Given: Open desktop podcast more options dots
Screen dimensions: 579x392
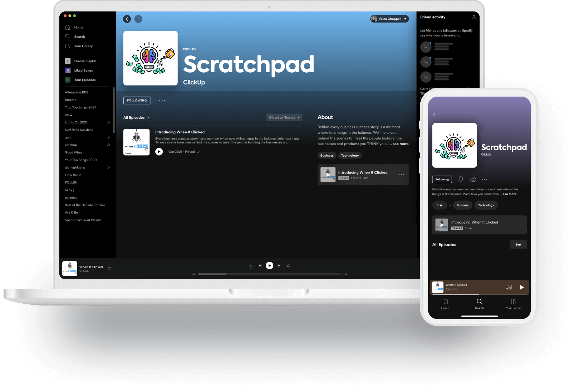Looking at the screenshot, I should pyautogui.click(x=162, y=101).
